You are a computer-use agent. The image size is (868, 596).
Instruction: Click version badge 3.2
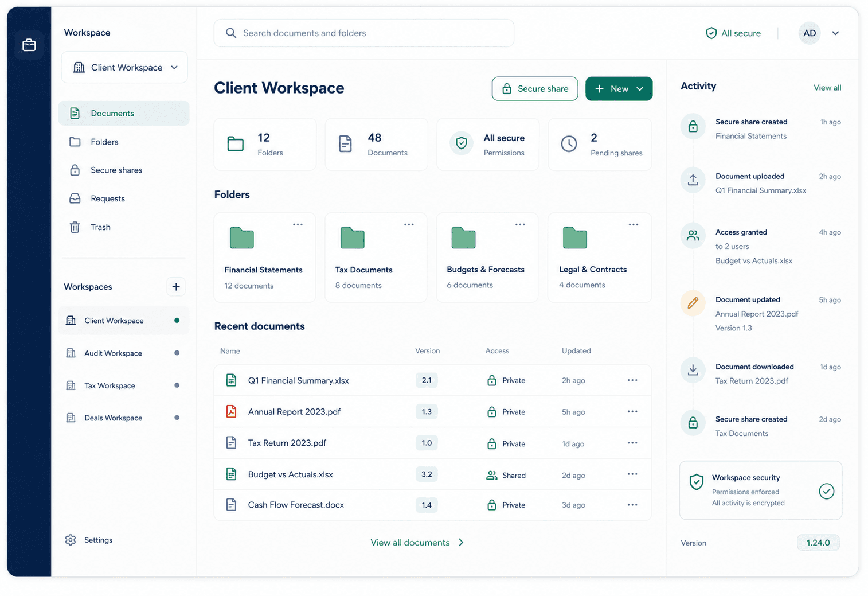[427, 474]
